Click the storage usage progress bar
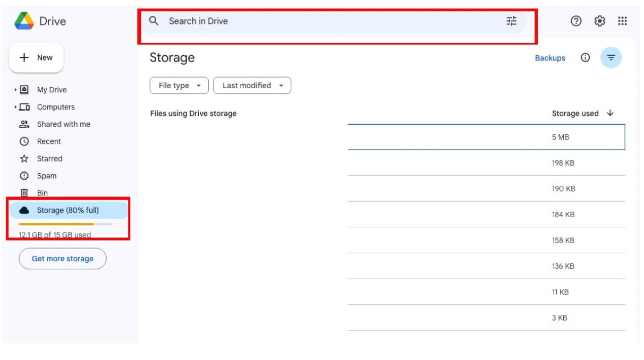This screenshot has height=360, width=644. point(65,224)
